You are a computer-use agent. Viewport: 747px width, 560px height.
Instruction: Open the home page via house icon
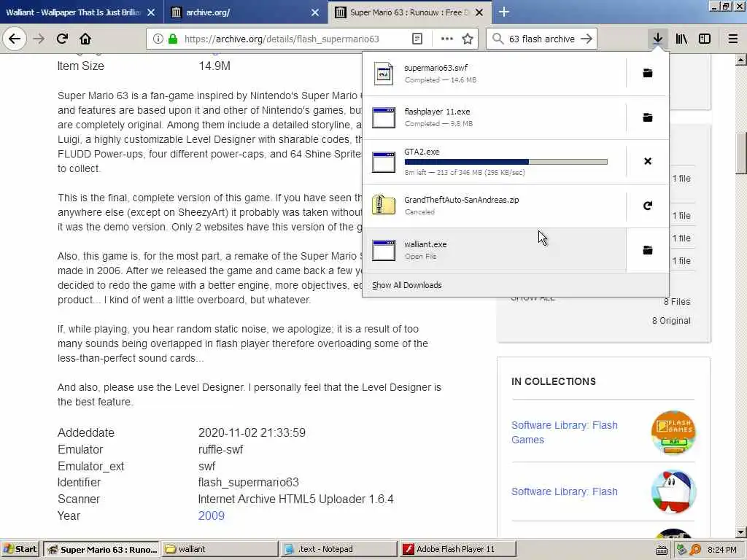pyautogui.click(x=85, y=39)
